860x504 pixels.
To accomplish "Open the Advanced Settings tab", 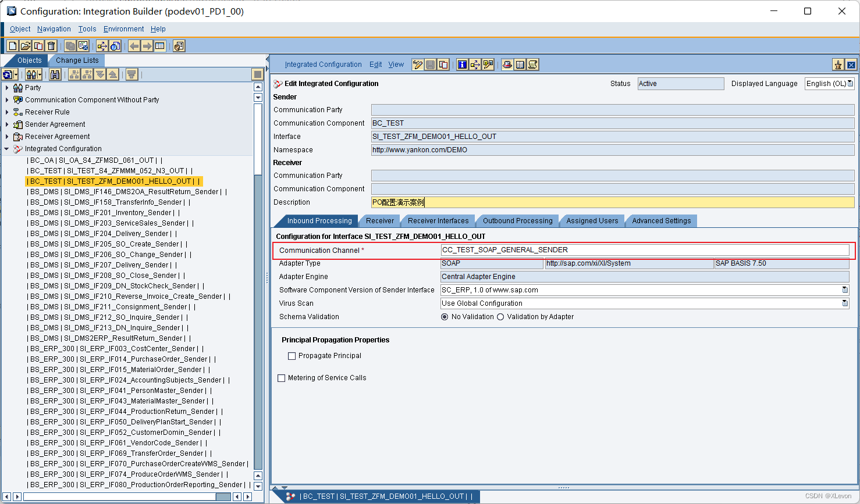I will [661, 221].
